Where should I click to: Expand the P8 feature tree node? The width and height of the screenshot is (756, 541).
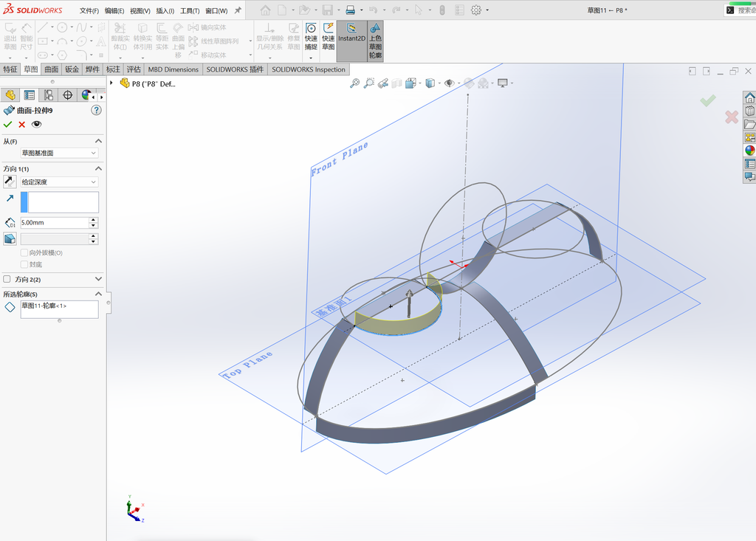click(111, 83)
